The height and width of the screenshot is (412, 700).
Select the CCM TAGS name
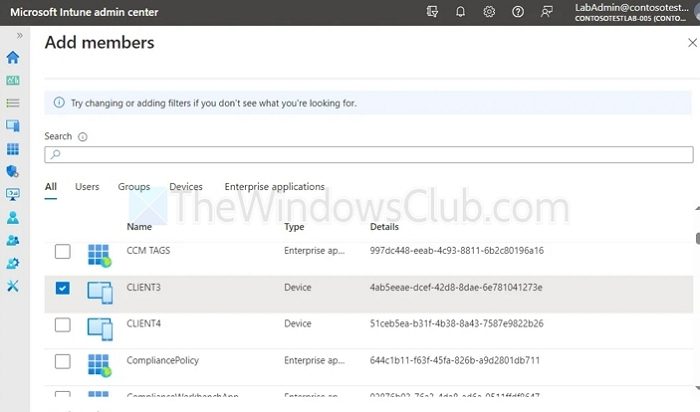tap(148, 250)
